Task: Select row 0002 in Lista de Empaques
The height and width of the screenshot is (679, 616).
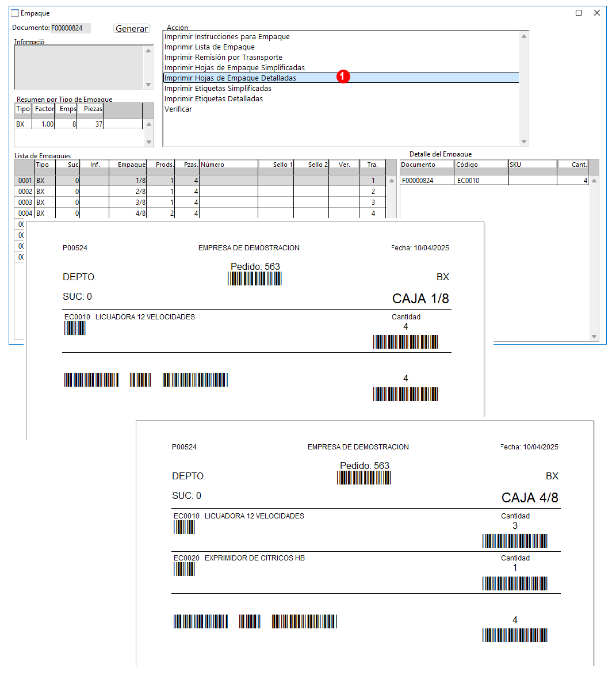Action: [200, 192]
